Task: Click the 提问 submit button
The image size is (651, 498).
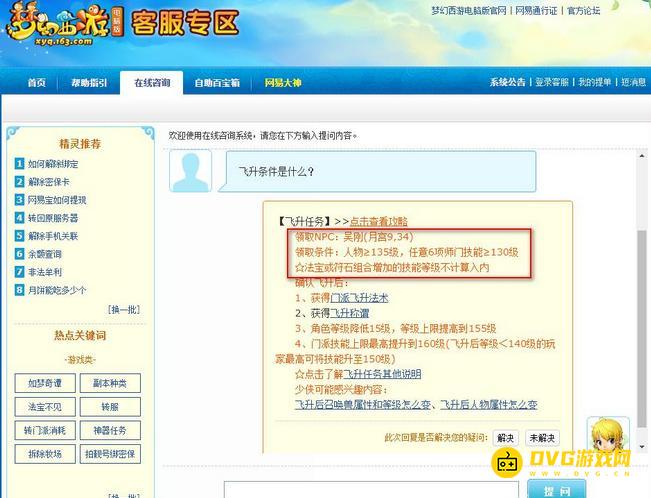Action: point(557,489)
